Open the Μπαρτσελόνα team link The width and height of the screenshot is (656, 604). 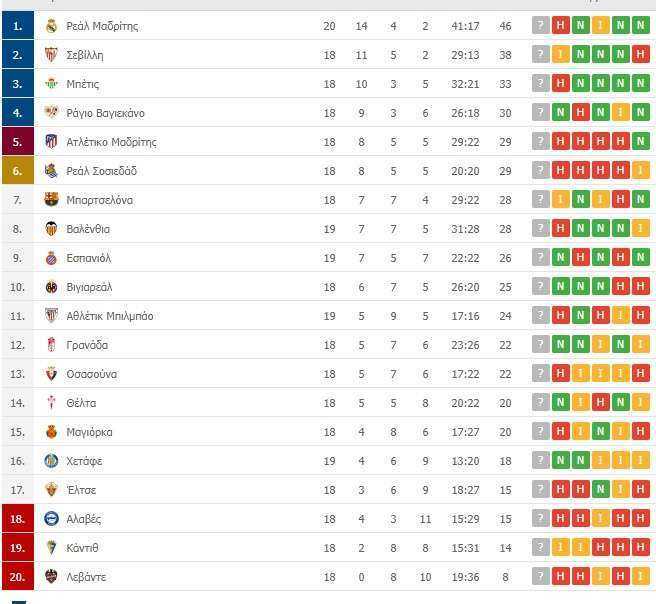100,200
